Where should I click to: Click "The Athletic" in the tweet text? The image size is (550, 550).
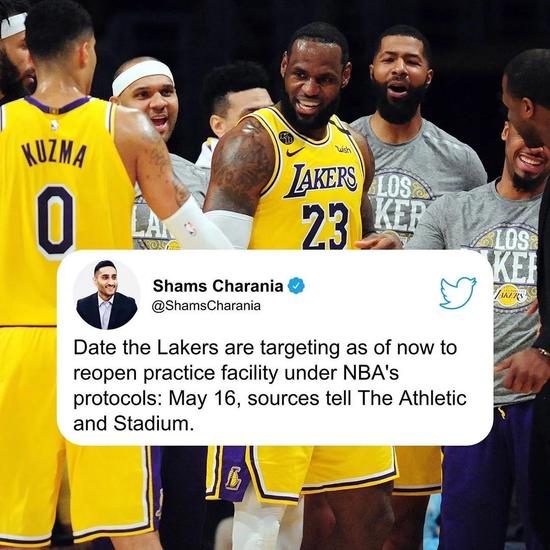pyautogui.click(x=412, y=398)
